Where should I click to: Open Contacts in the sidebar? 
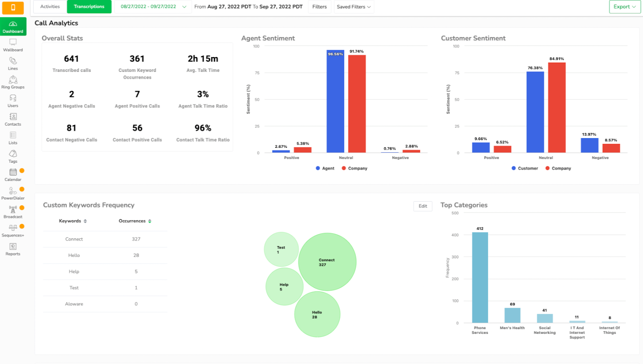(x=13, y=119)
